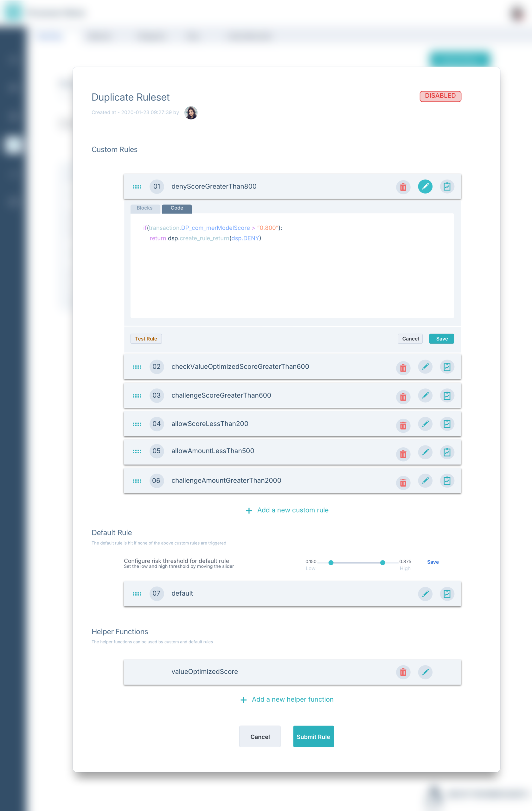
Task: Edit the default rule
Action: pyautogui.click(x=425, y=594)
